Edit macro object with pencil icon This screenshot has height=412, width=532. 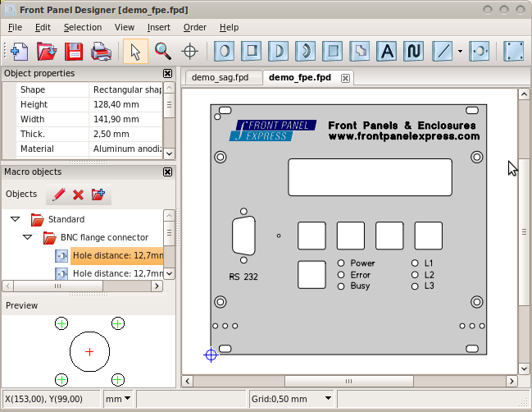(58, 195)
